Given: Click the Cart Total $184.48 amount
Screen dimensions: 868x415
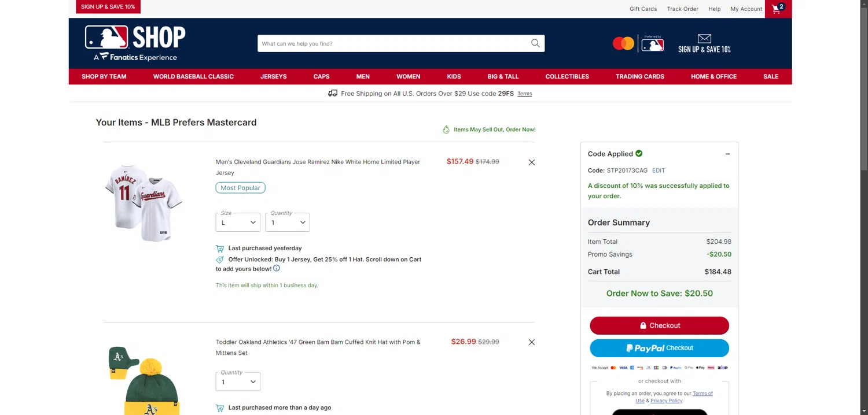Looking at the screenshot, I should [x=718, y=272].
